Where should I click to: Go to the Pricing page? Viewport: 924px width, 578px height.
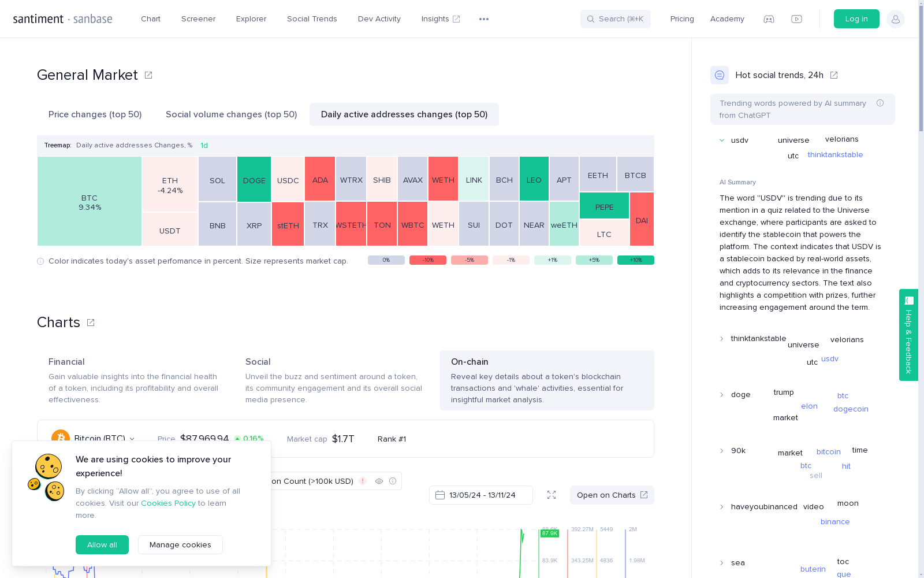(x=682, y=19)
